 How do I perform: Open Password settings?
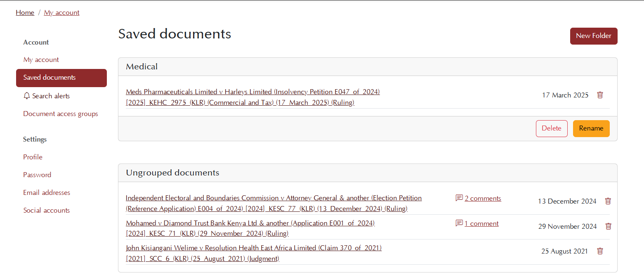(x=37, y=175)
